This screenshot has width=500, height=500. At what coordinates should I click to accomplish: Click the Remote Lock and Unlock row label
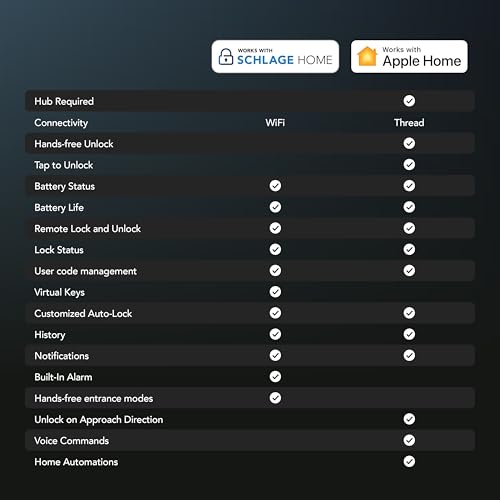point(88,229)
